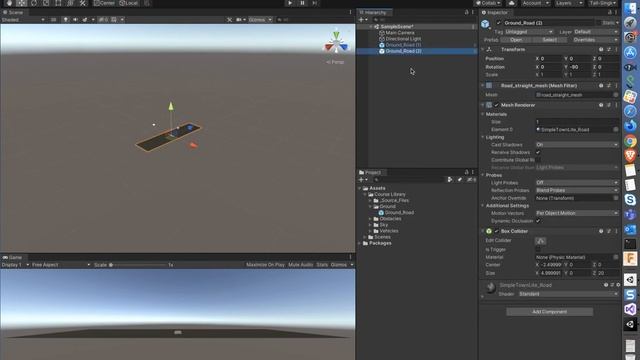Open the Tag Untagged dropdown
The width and height of the screenshot is (640, 360).
click(x=529, y=32)
